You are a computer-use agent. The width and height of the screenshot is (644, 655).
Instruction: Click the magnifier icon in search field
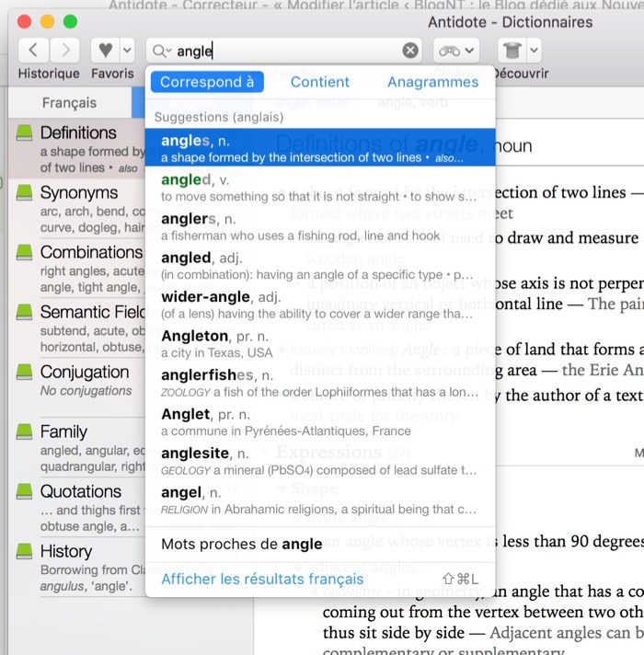162,52
